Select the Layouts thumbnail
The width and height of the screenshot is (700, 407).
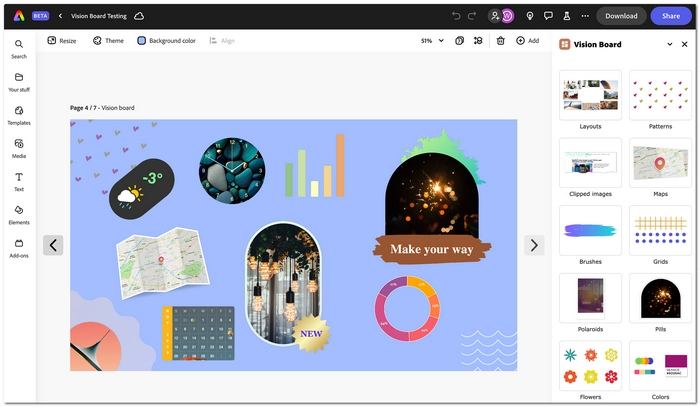point(590,95)
